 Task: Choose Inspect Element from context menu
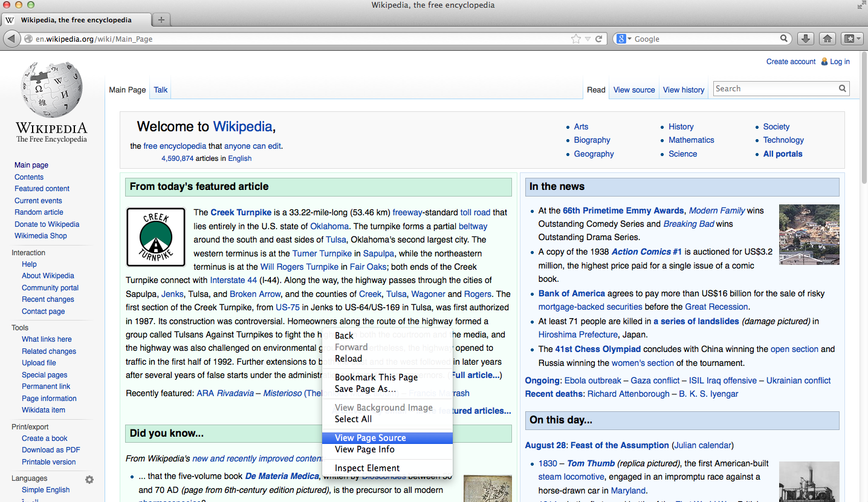(x=367, y=468)
